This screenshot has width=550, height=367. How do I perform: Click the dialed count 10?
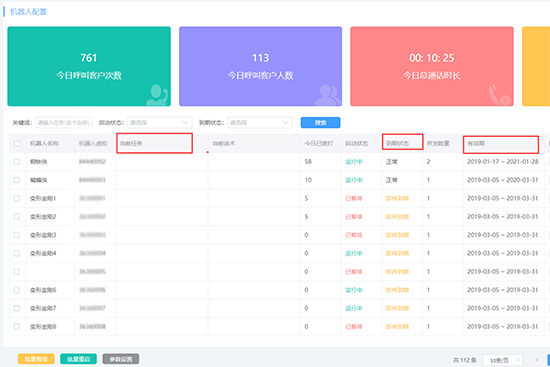point(308,180)
